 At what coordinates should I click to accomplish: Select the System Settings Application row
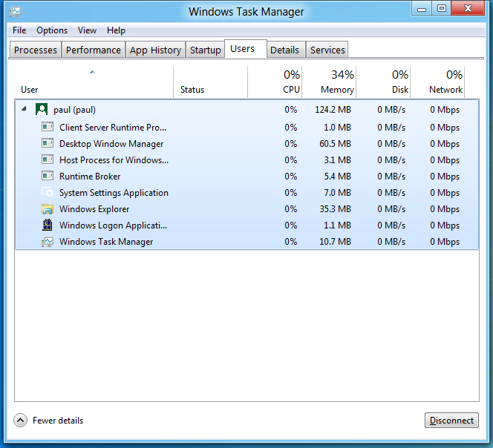click(x=246, y=192)
